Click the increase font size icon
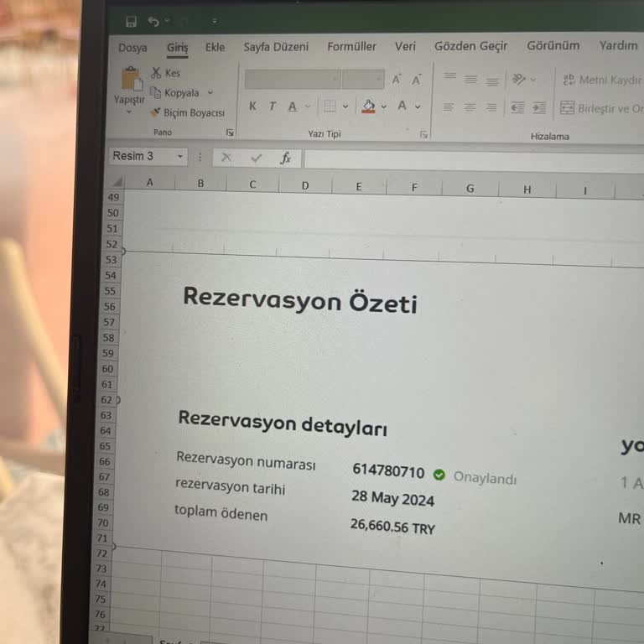Screen dimensions: 644x644 point(397,80)
